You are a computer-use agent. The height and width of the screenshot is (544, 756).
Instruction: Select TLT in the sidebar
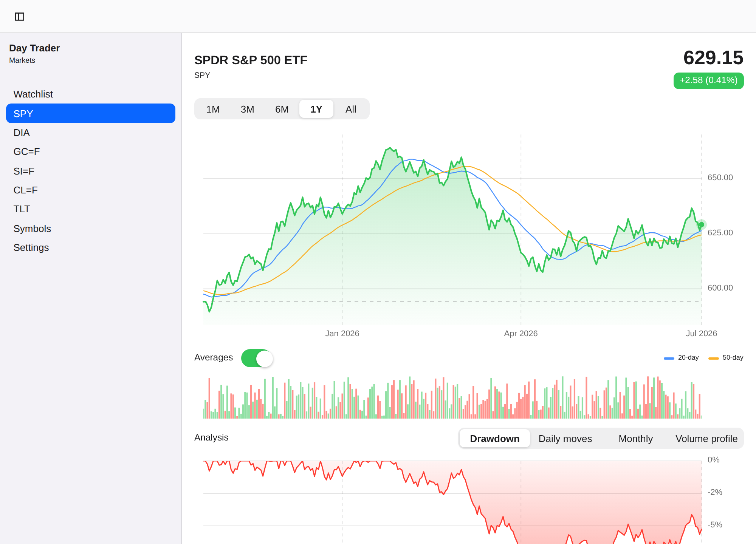tap(91, 209)
